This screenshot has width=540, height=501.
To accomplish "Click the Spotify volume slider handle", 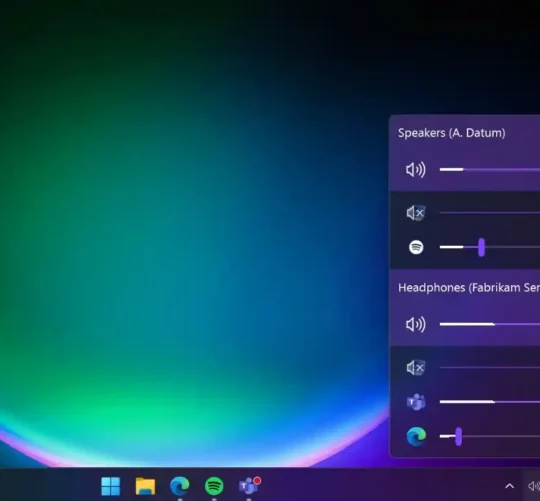I will (x=481, y=247).
